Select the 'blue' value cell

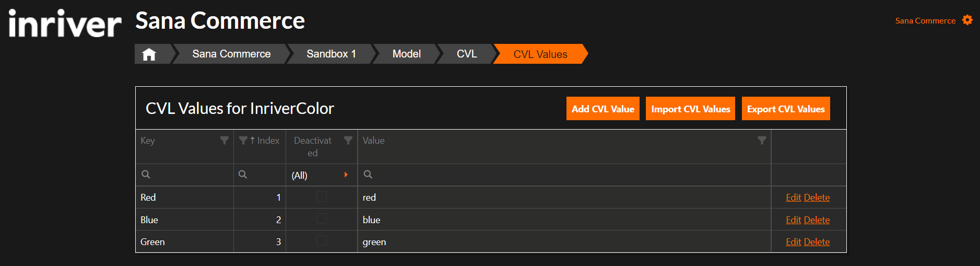(564, 219)
